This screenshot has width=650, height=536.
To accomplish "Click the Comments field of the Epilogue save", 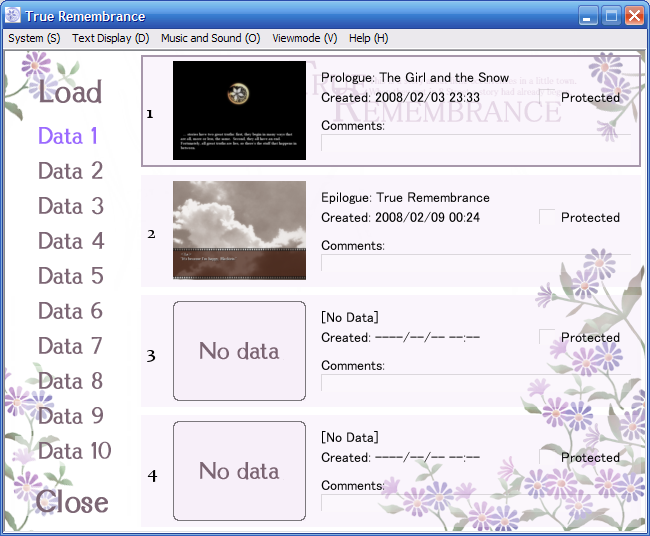I will [476, 262].
